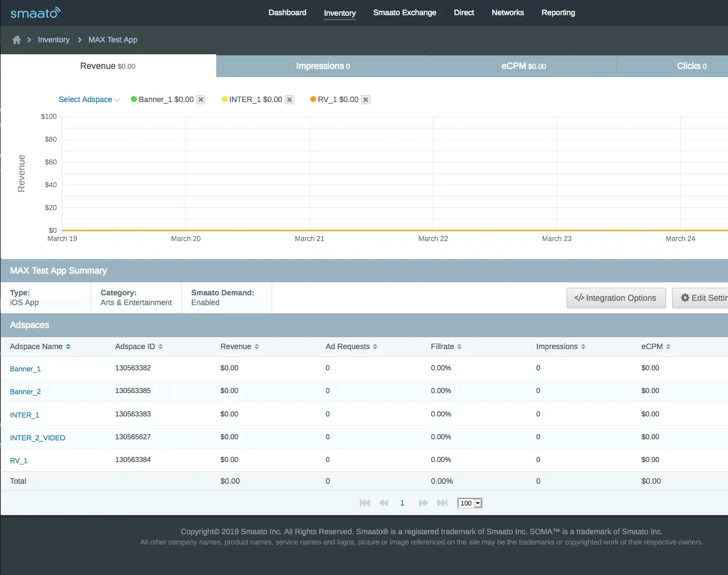Click the Edit Settings button

[x=700, y=298]
